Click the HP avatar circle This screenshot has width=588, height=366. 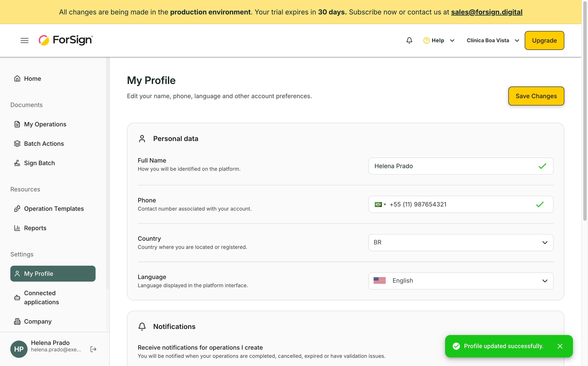point(19,349)
